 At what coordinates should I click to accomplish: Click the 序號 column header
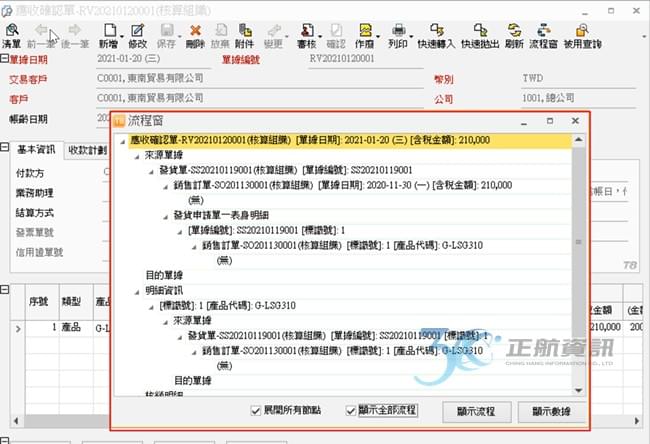42,302
